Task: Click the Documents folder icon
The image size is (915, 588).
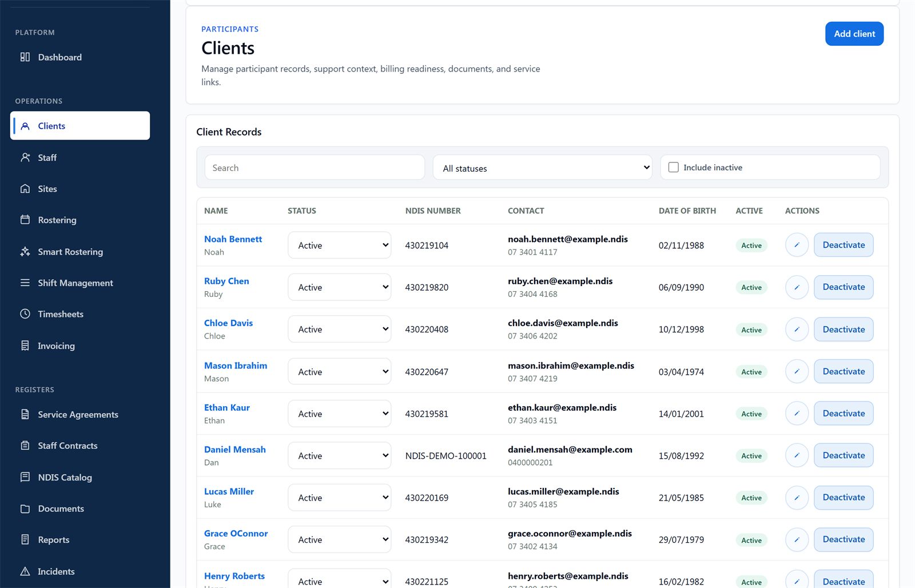Action: (x=25, y=508)
